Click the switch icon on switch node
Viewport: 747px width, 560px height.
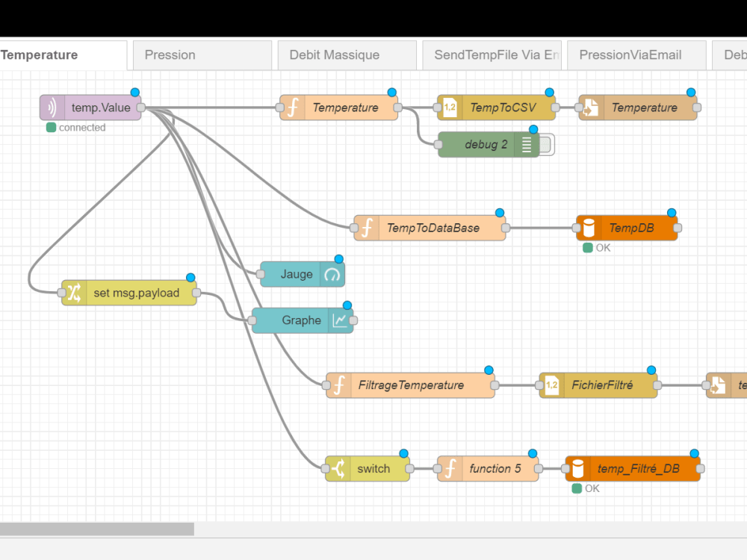340,469
